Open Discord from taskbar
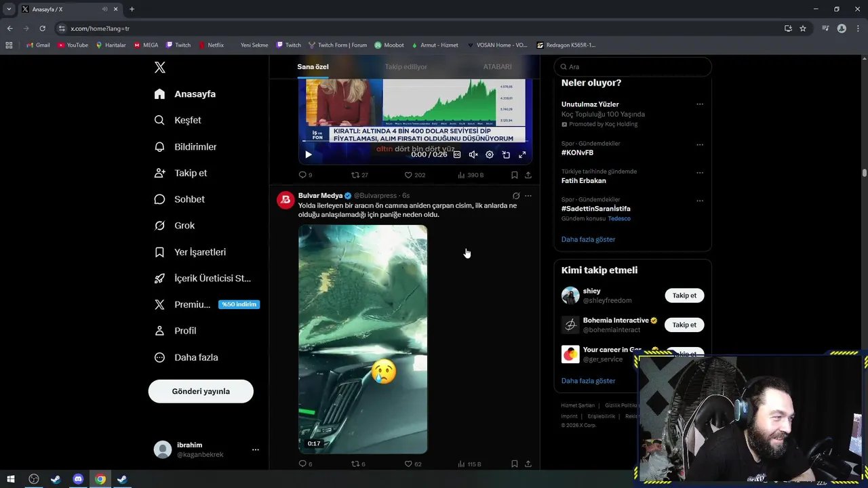Screen dimensions: 868x488 point(78,479)
